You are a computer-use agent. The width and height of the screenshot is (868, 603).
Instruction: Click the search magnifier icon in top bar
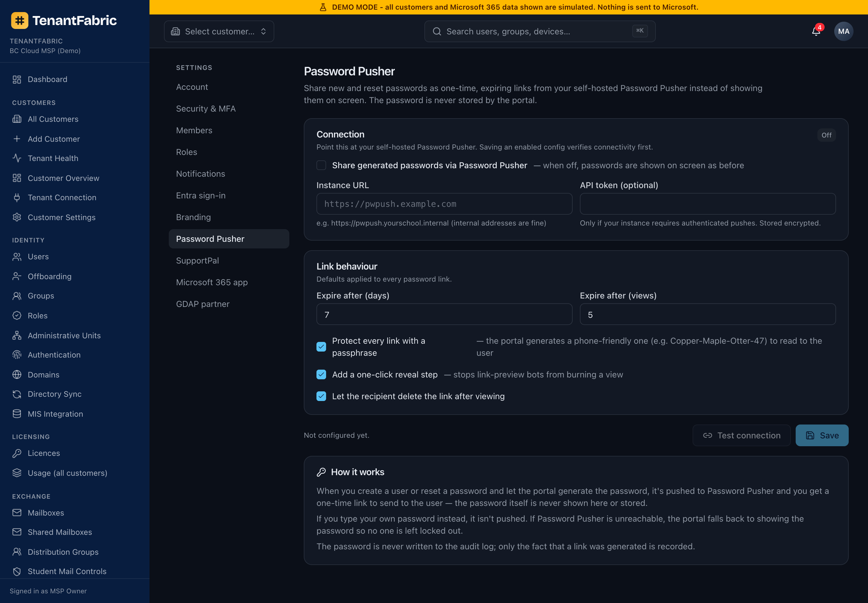[x=437, y=31]
